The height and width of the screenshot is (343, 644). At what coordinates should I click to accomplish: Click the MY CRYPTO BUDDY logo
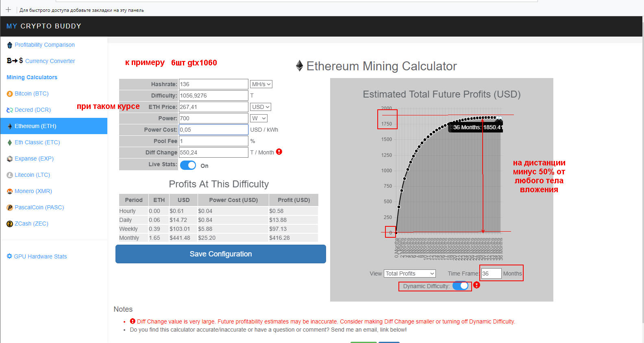coord(44,26)
